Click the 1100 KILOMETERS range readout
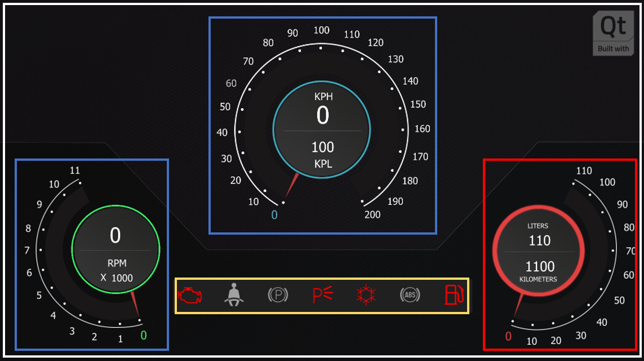The height and width of the screenshot is (361, 644). point(540,270)
